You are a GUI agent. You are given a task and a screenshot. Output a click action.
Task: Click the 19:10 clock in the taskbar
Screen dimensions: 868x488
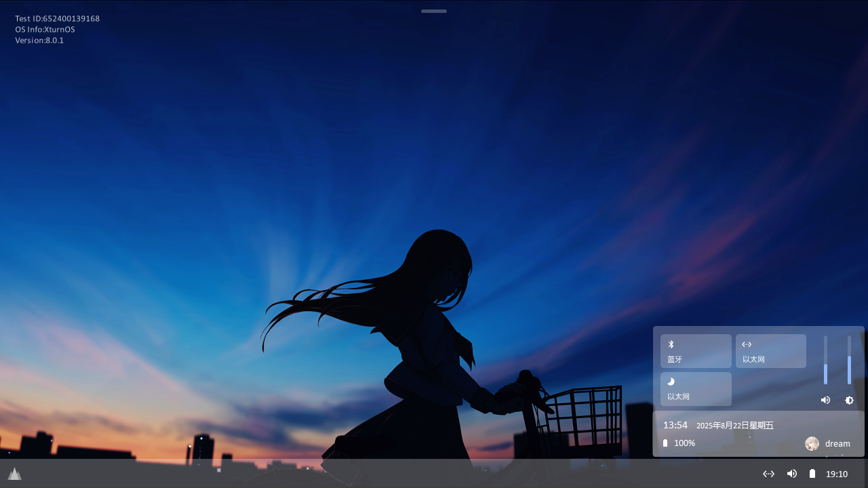[837, 474]
